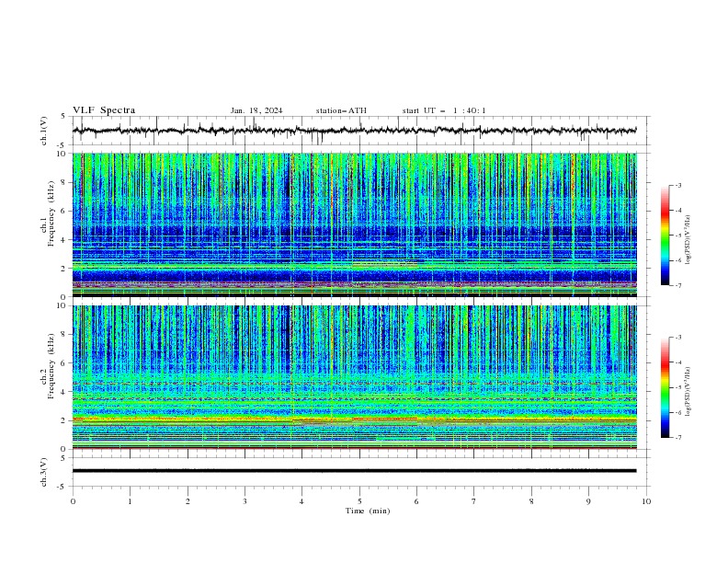Screen dimensions: 728x563
Task: Click the 'VLF Spectra' title text
Action: coord(104,110)
